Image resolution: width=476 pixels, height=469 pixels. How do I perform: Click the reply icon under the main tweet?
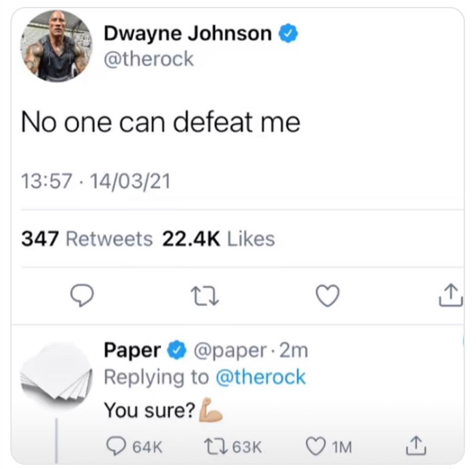click(x=82, y=295)
